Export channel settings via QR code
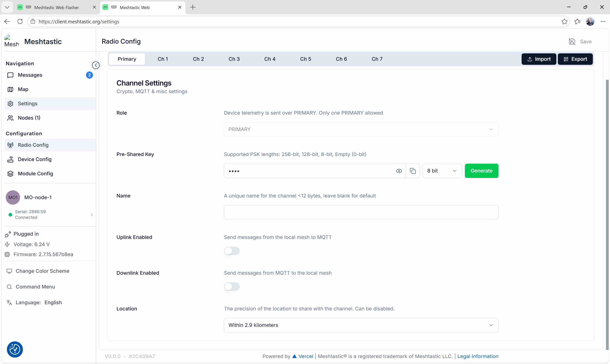This screenshot has height=364, width=610. [x=575, y=59]
